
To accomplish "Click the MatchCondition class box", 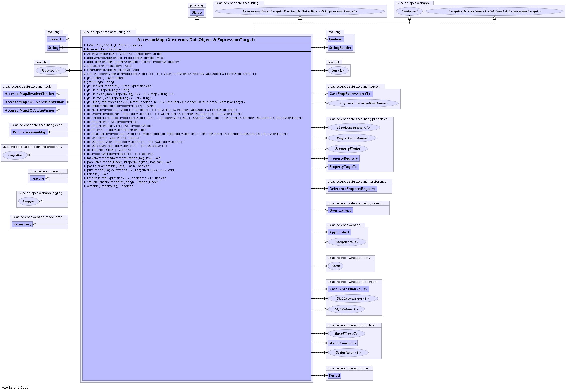I will point(342,343).
